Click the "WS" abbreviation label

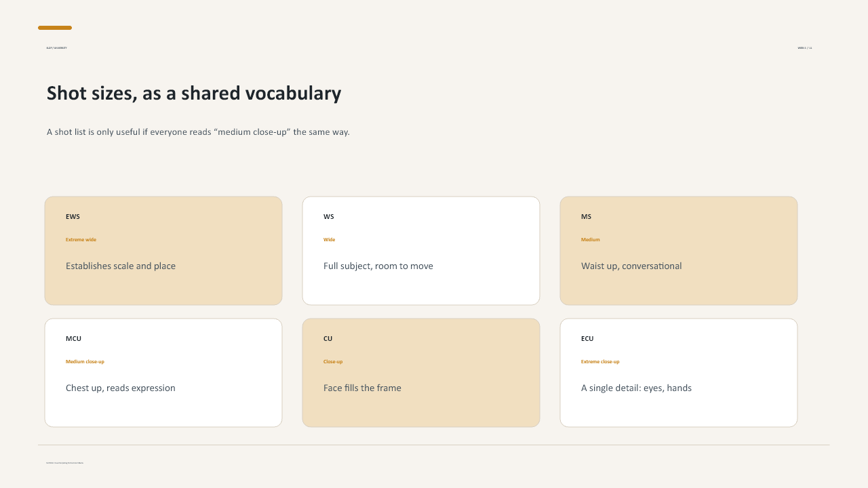[x=329, y=217]
